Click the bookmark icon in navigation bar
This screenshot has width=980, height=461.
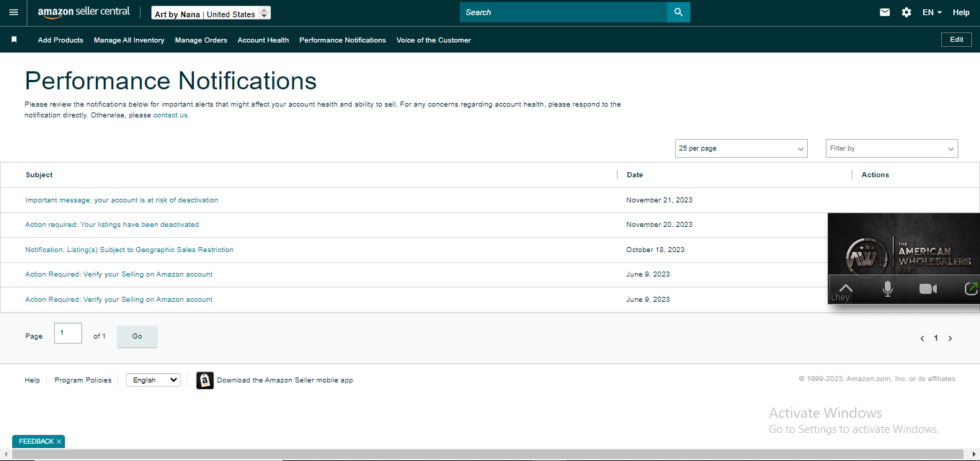pos(14,40)
